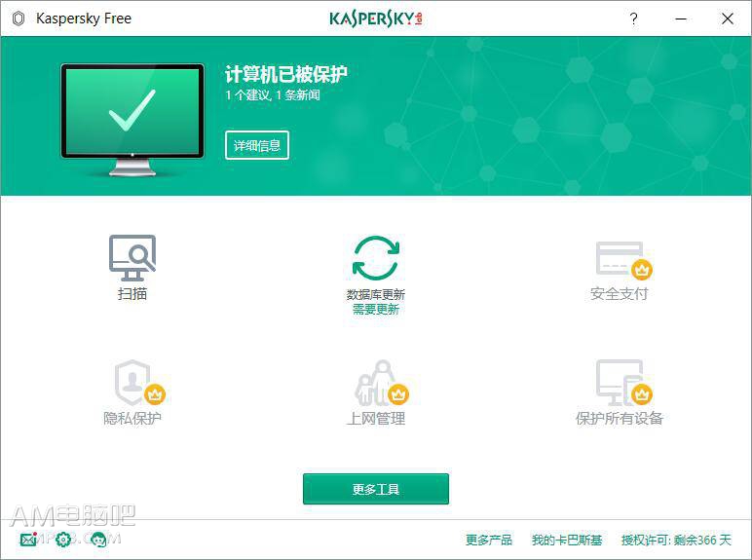This screenshot has height=560, width=752.
Task: Close the Kaspersky Free window
Action: 728,19
